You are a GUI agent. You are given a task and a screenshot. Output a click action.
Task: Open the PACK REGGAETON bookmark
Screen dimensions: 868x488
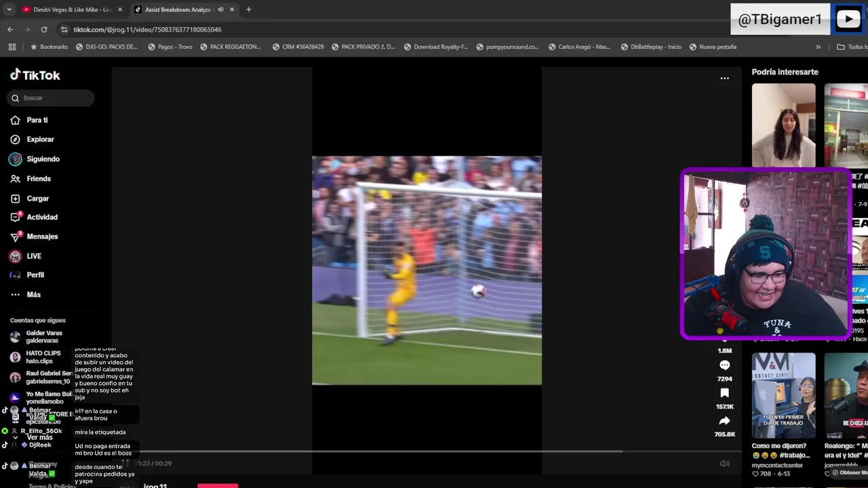tap(230, 47)
